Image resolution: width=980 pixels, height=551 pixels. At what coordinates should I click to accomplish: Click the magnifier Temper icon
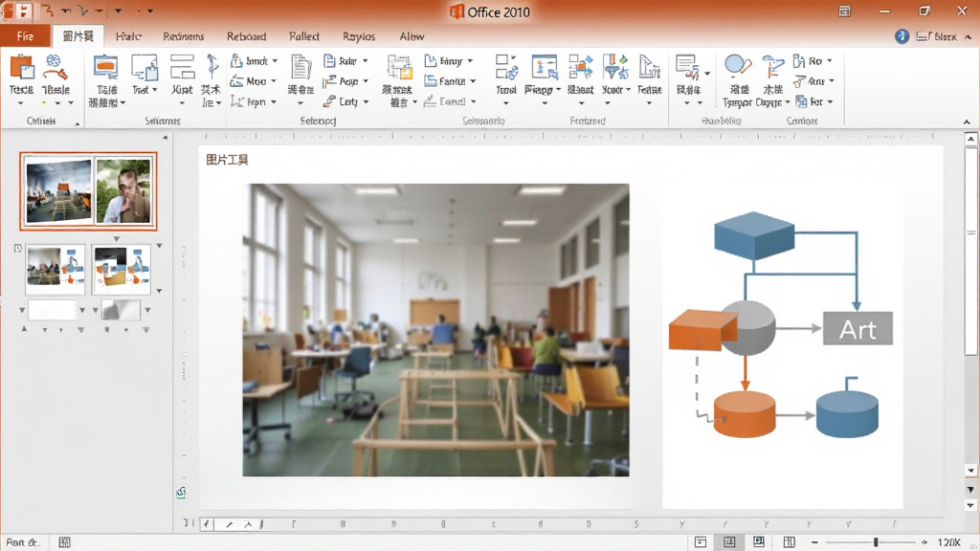point(738,67)
